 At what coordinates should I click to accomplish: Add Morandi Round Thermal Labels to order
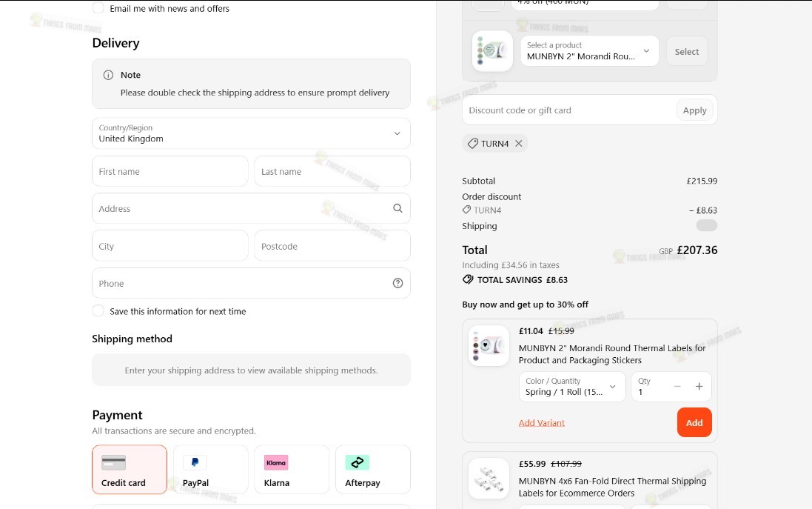[694, 422]
